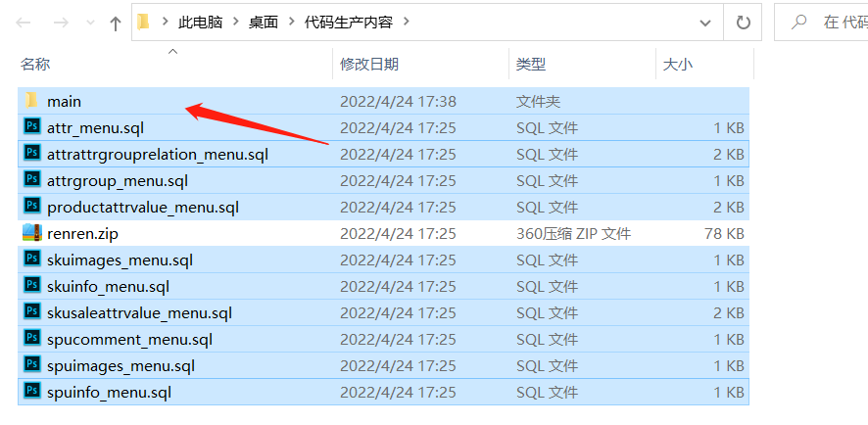This screenshot has width=868, height=425.
Task: Click date cell of attr_menu.sql row
Action: click(x=398, y=128)
